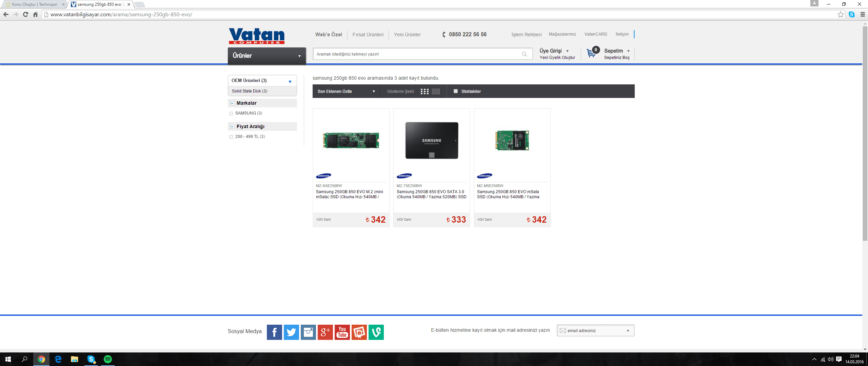Switch to grid view display icon

[425, 91]
